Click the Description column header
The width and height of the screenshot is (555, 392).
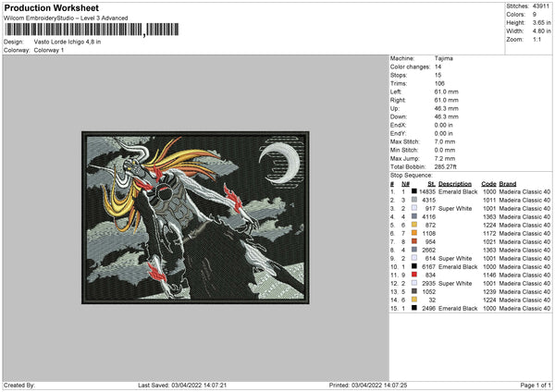[455, 184]
